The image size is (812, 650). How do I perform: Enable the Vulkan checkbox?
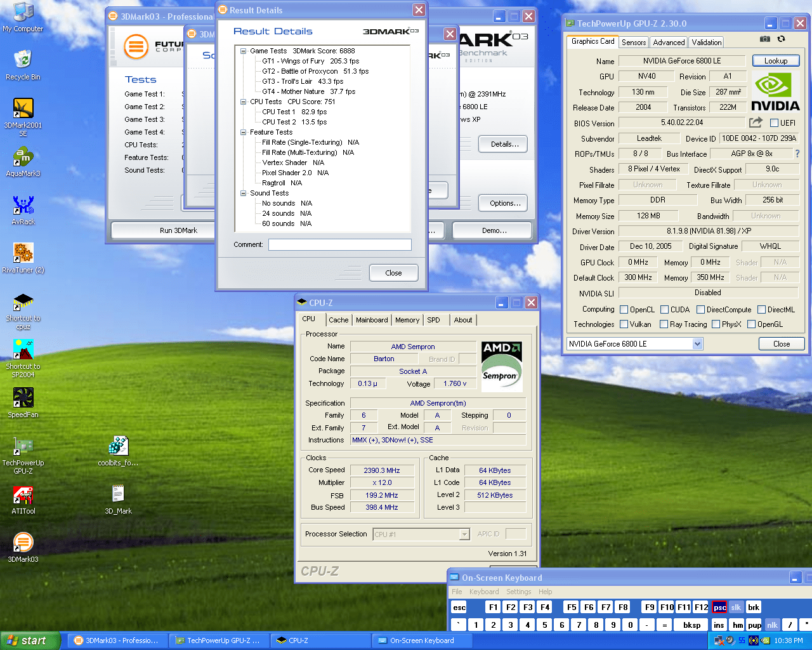click(x=624, y=324)
